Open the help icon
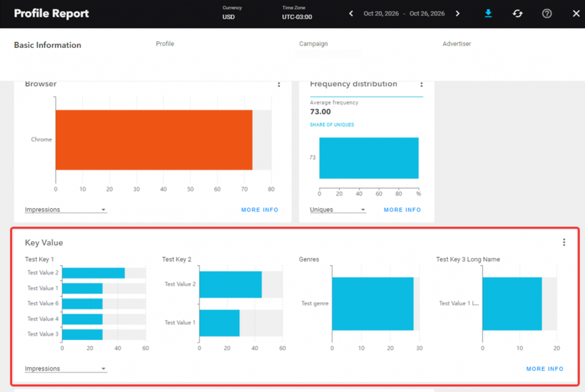Image resolution: width=585 pixels, height=392 pixels. (x=547, y=14)
